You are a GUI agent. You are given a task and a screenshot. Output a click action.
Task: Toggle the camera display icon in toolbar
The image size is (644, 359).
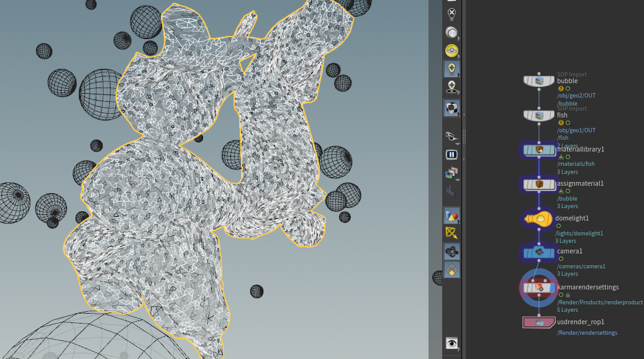point(451,252)
